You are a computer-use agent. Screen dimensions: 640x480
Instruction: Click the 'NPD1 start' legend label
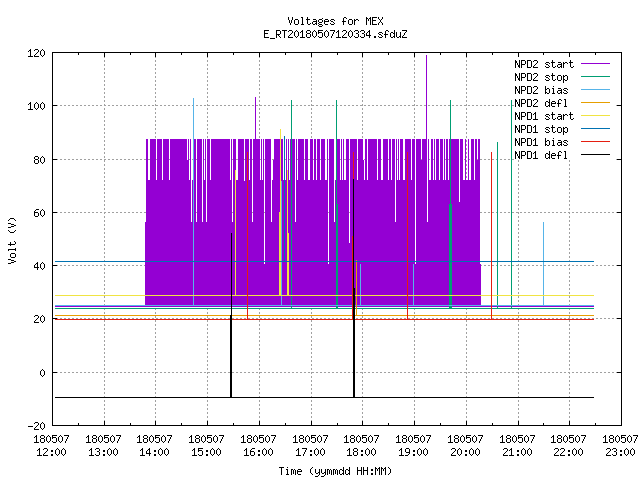[x=544, y=116]
